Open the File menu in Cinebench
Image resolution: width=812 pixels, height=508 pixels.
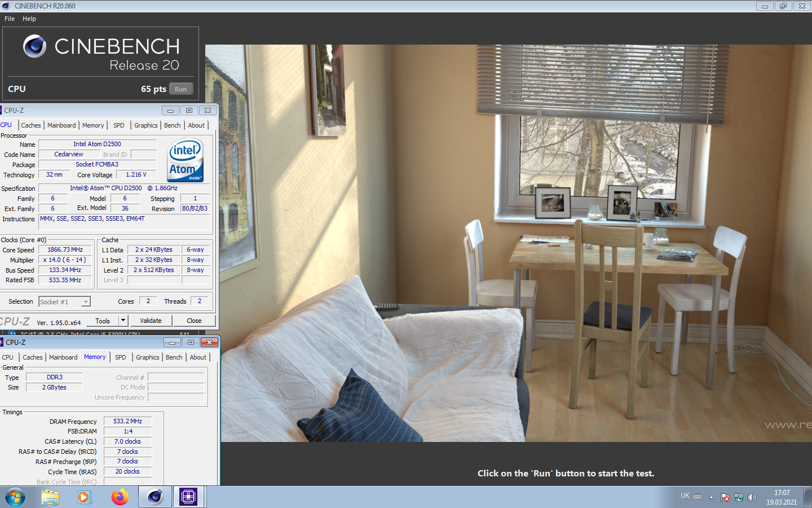(10, 19)
